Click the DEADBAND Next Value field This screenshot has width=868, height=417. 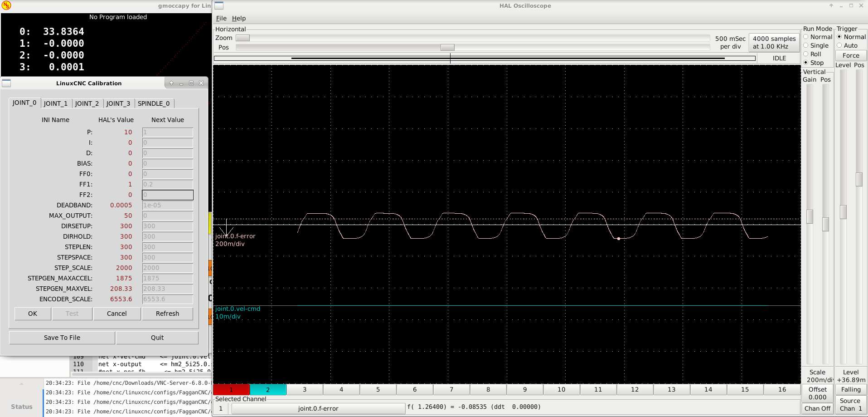[x=168, y=205]
